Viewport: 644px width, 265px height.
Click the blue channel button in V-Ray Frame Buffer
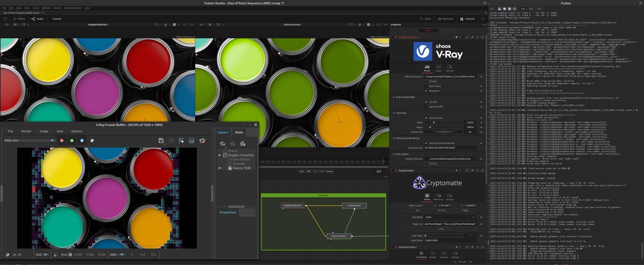(82, 141)
